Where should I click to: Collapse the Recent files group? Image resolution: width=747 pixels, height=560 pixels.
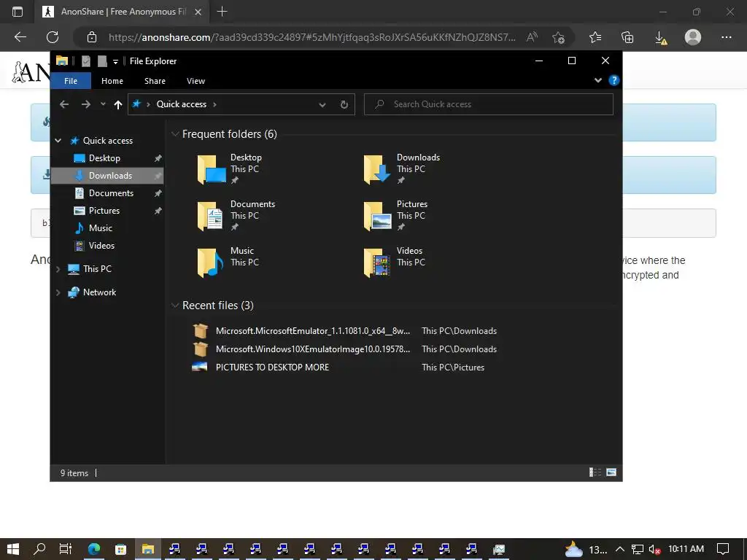click(x=175, y=306)
